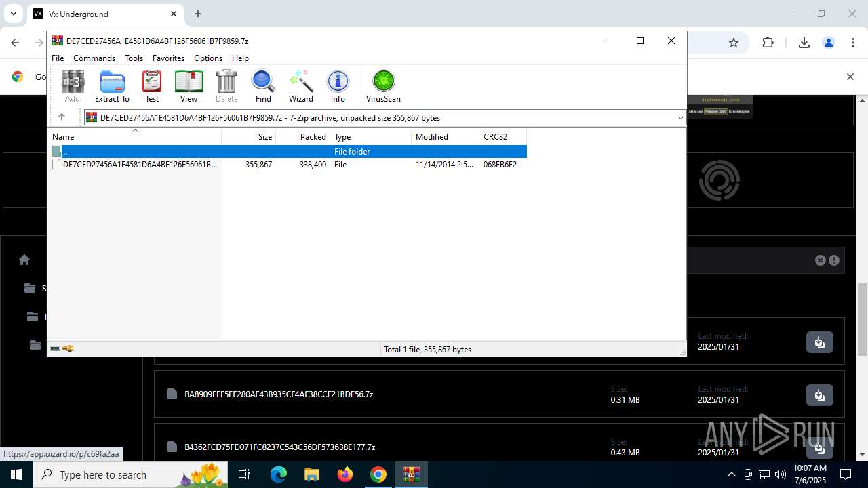The width and height of the screenshot is (868, 488).
Task: Click the Extract To toolbar icon
Action: (x=112, y=86)
